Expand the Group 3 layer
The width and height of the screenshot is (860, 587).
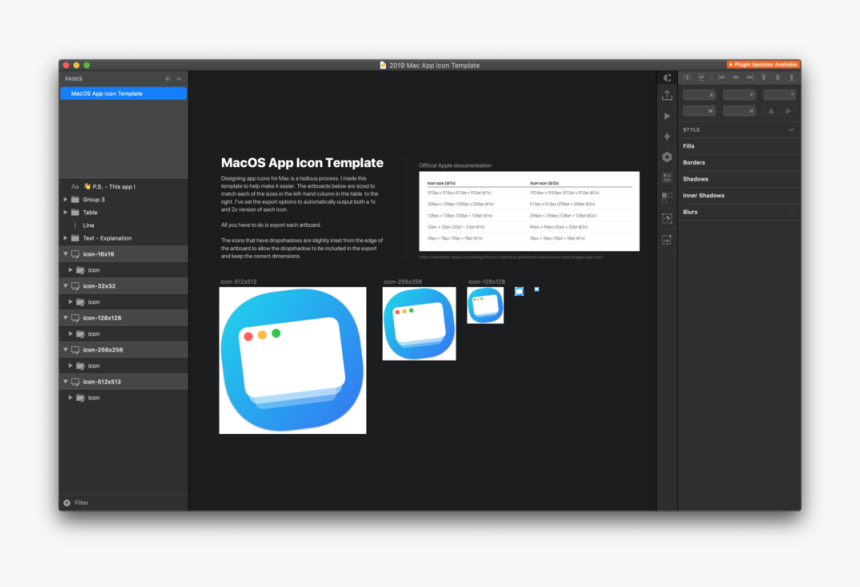click(65, 200)
